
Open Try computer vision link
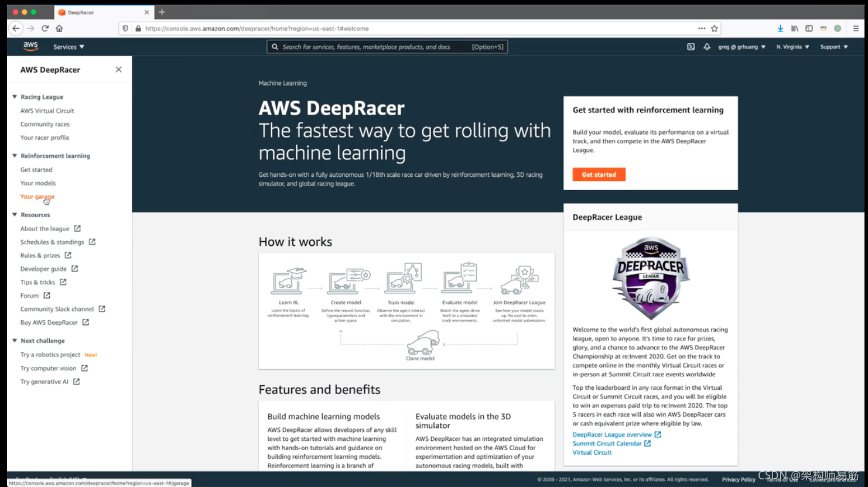49,368
